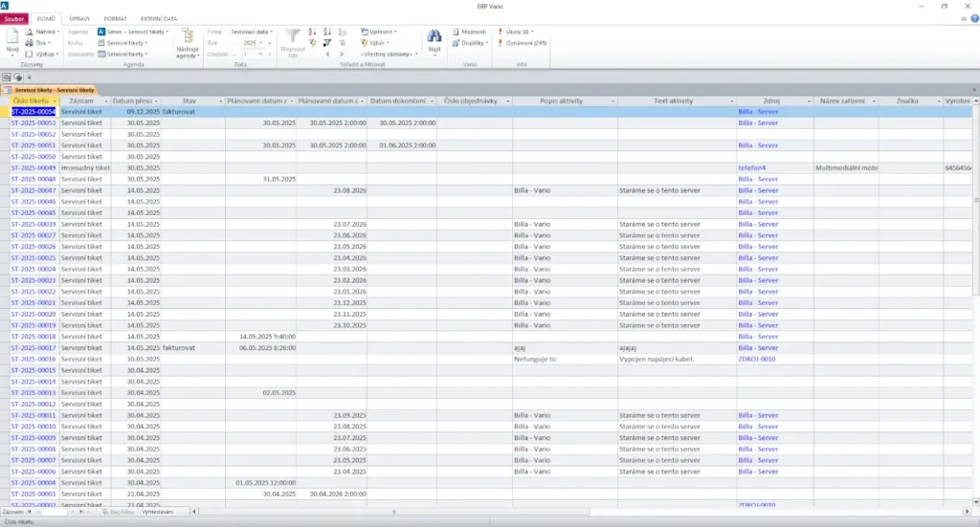Open the EXTERNÍ DATA ribbon tab
980x527 pixels.
tap(159, 19)
